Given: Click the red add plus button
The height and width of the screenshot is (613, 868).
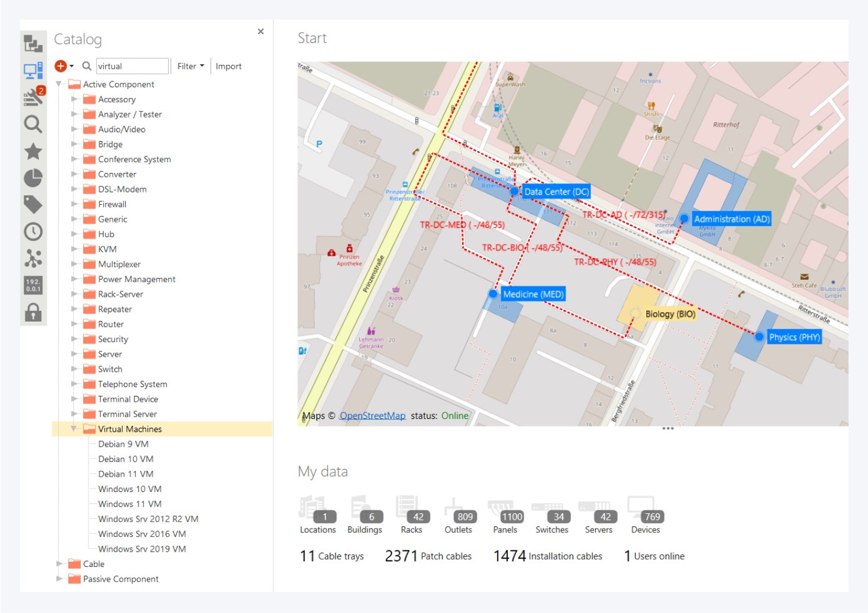Looking at the screenshot, I should (61, 66).
